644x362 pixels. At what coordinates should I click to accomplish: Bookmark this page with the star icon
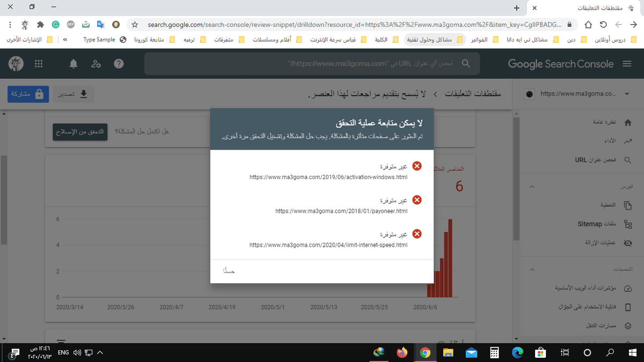pos(135,25)
